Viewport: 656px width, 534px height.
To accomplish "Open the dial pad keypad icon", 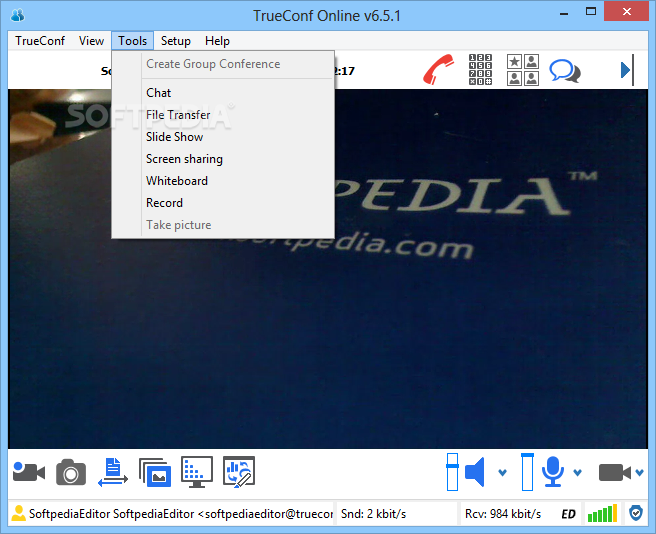I will tap(480, 69).
